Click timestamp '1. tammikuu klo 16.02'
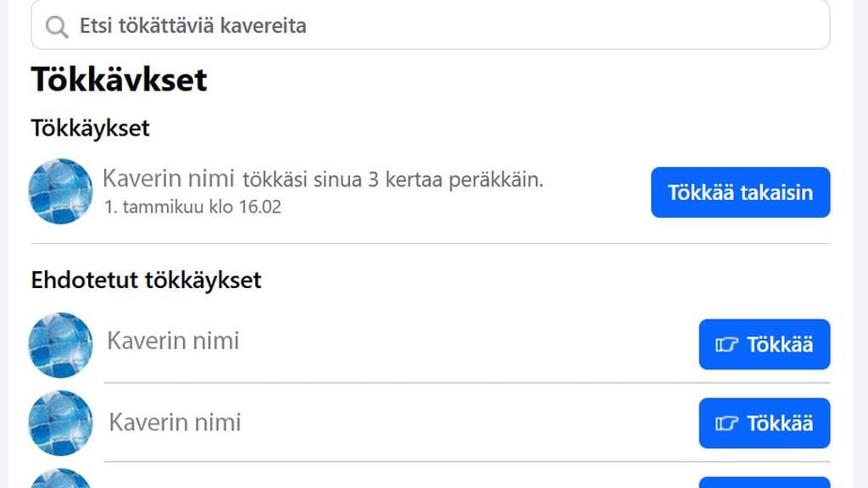Viewport: 868px width, 488px height. [x=193, y=206]
